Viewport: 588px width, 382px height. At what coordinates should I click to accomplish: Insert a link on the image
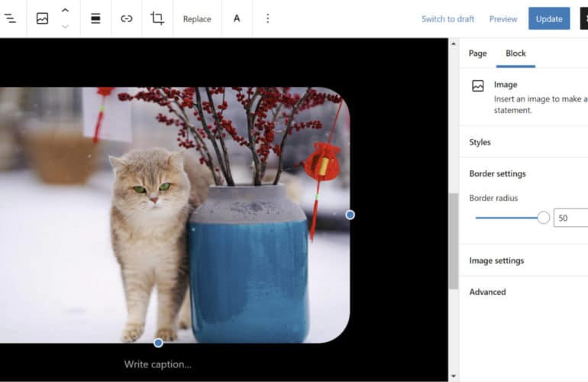point(126,18)
